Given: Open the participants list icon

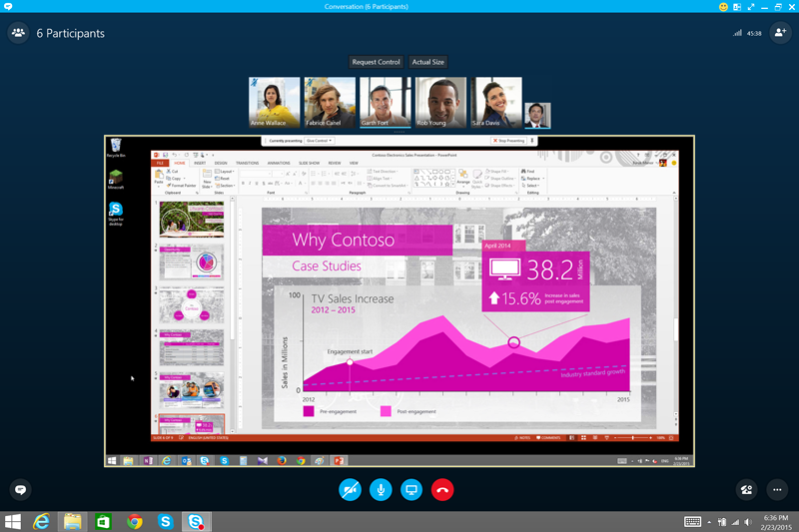Looking at the screenshot, I should point(18,33).
